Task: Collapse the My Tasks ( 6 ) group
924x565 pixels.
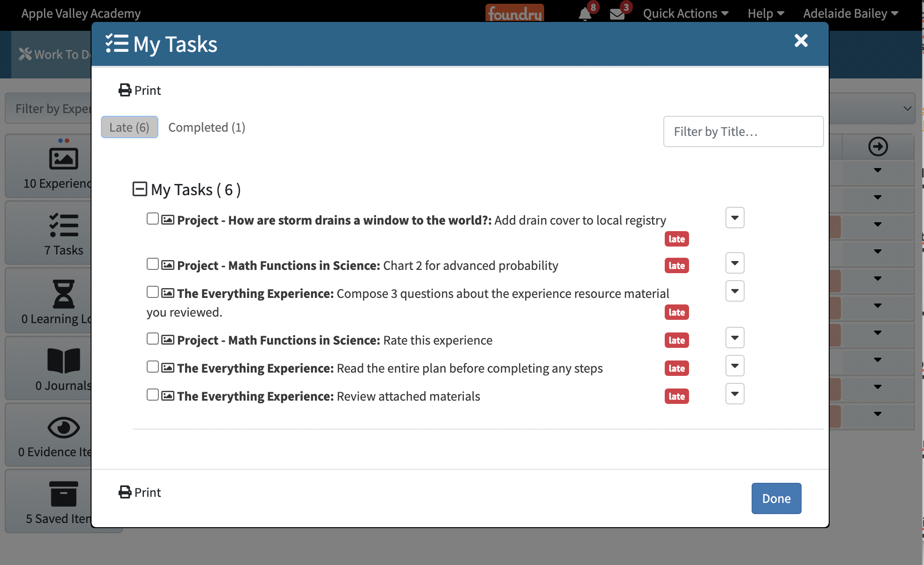Action: pos(140,189)
